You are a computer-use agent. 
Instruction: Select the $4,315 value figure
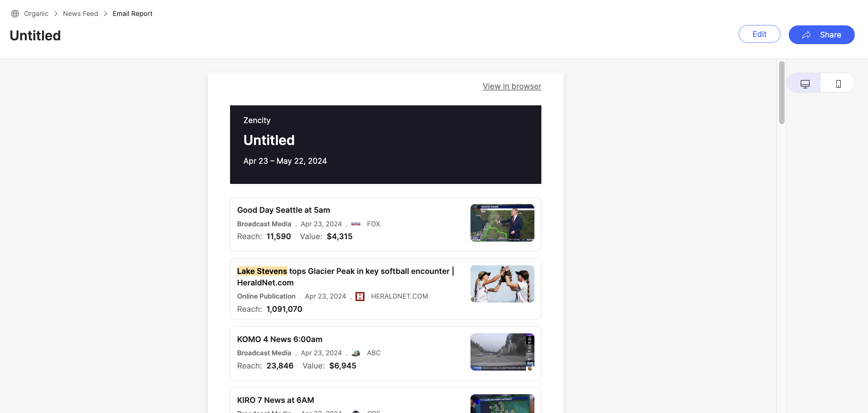339,236
